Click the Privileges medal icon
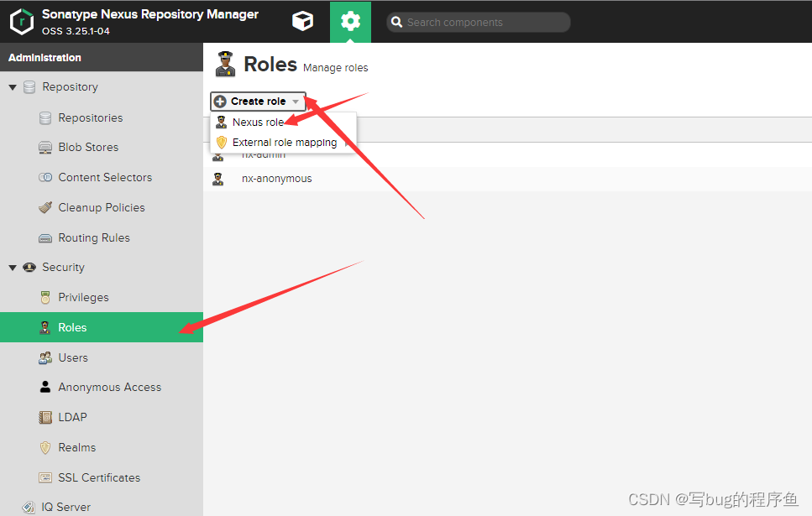This screenshot has height=516, width=812. click(45, 298)
